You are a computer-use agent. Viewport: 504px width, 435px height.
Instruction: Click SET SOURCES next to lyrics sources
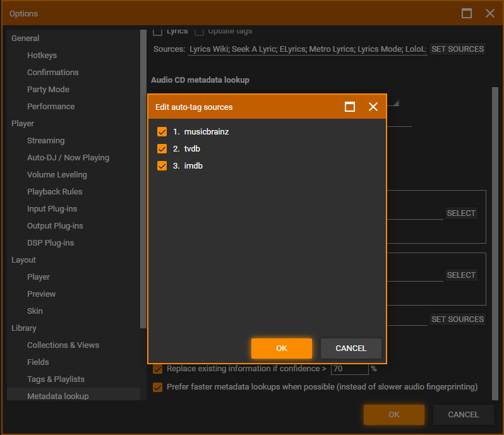click(x=457, y=49)
